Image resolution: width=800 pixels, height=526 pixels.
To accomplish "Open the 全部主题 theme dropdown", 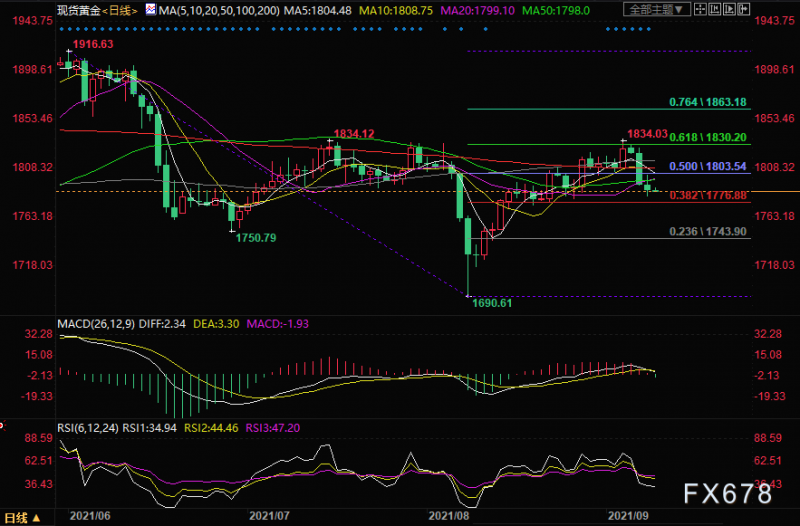I will point(657,9).
